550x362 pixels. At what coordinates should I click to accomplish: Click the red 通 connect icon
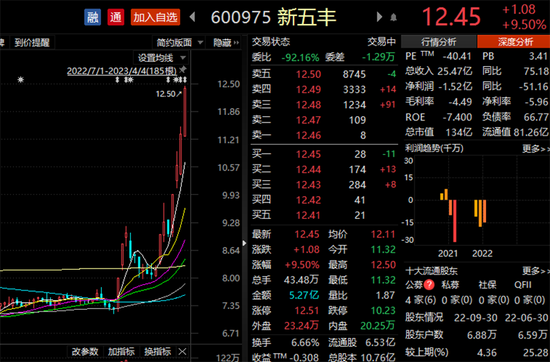pyautogui.click(x=116, y=17)
